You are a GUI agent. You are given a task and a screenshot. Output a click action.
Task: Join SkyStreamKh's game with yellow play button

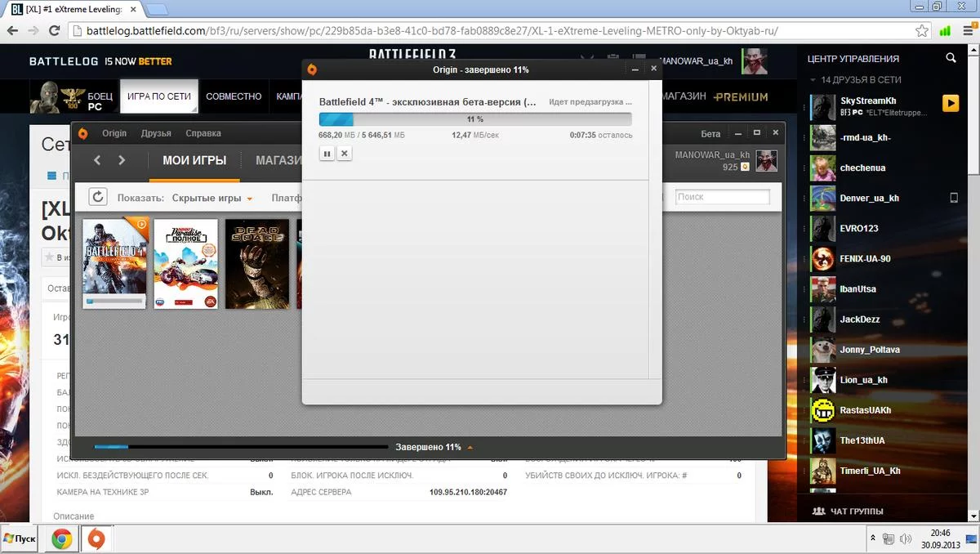pyautogui.click(x=950, y=104)
